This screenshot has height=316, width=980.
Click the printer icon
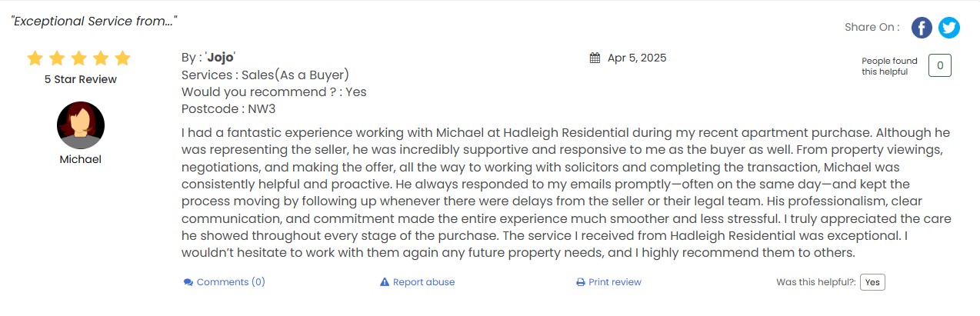(x=581, y=282)
